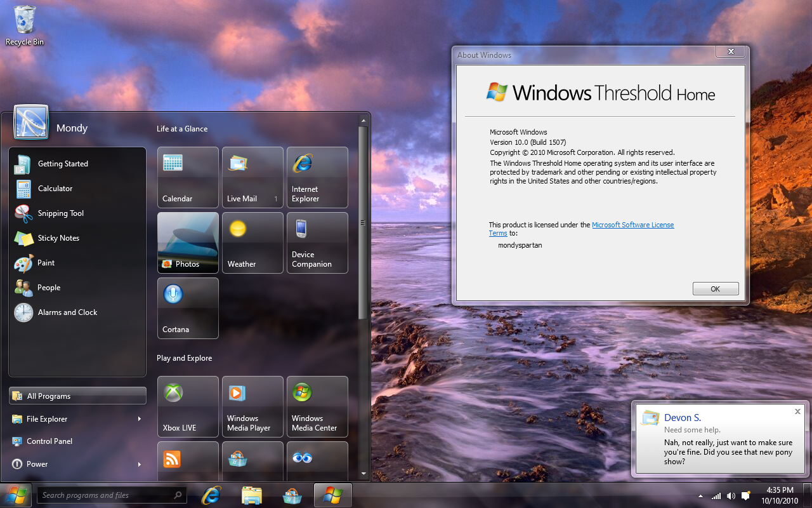The height and width of the screenshot is (508, 812).
Task: Open Control Panel from the start menu
Action: 78,441
